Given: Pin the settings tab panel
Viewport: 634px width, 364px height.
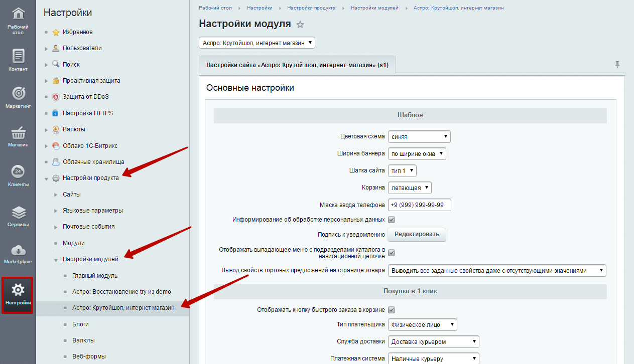Looking at the screenshot, I should pyautogui.click(x=617, y=65).
